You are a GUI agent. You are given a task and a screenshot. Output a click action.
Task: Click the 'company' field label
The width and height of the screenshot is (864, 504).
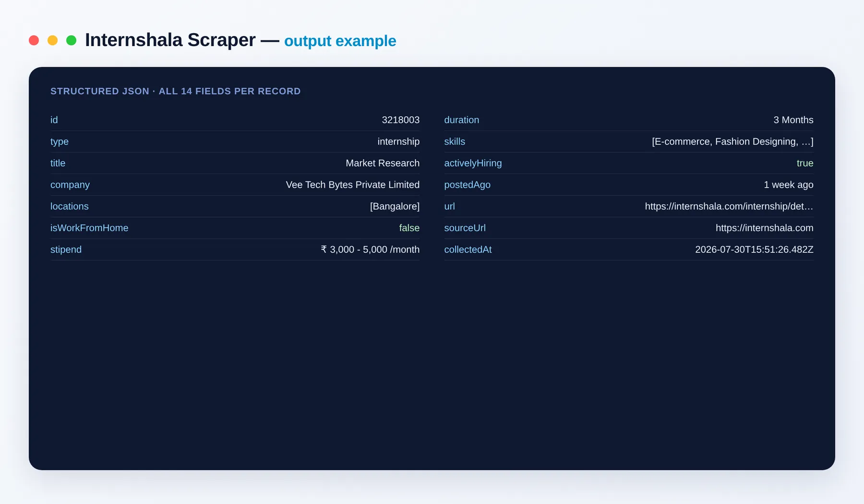point(70,185)
